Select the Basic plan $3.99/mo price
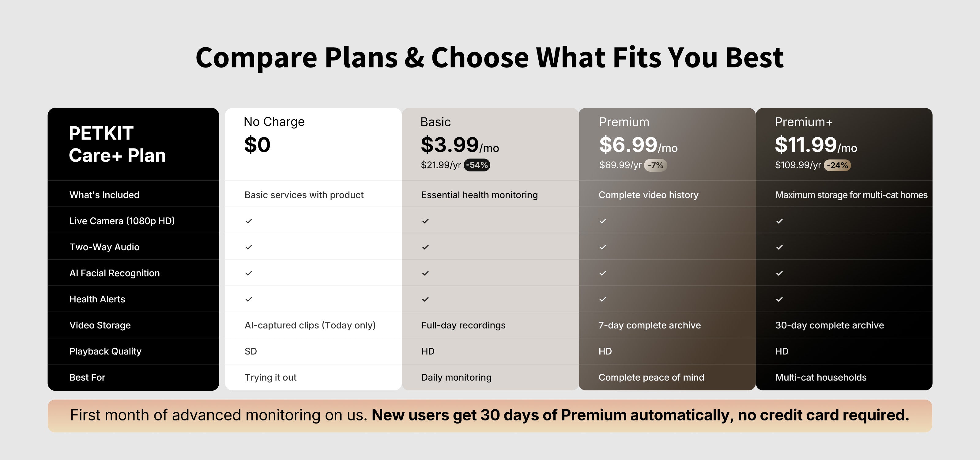Viewport: 980px width, 460px height. (460, 145)
